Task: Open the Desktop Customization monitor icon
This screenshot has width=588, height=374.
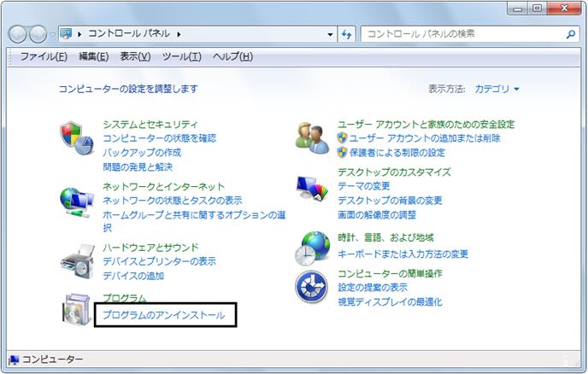Action: tap(312, 187)
